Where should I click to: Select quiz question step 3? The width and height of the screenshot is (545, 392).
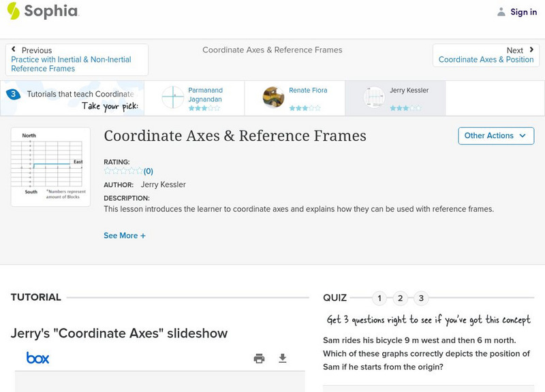point(422,297)
